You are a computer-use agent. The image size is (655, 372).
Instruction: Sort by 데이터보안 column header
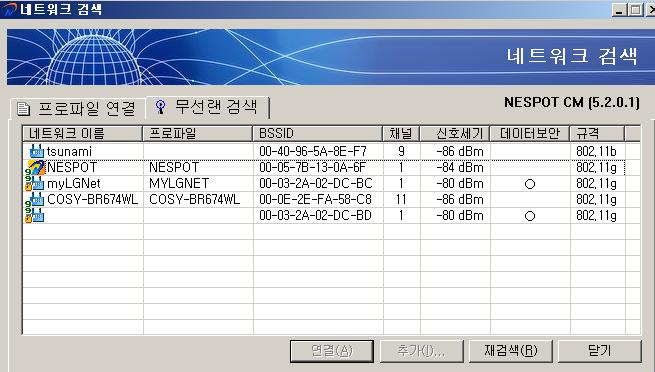tap(530, 134)
